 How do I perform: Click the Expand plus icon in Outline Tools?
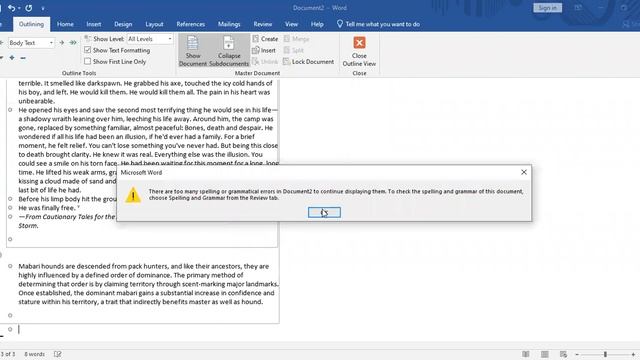click(12, 58)
